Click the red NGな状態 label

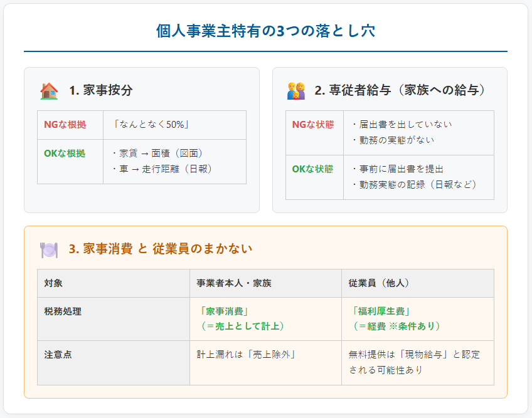click(x=313, y=124)
